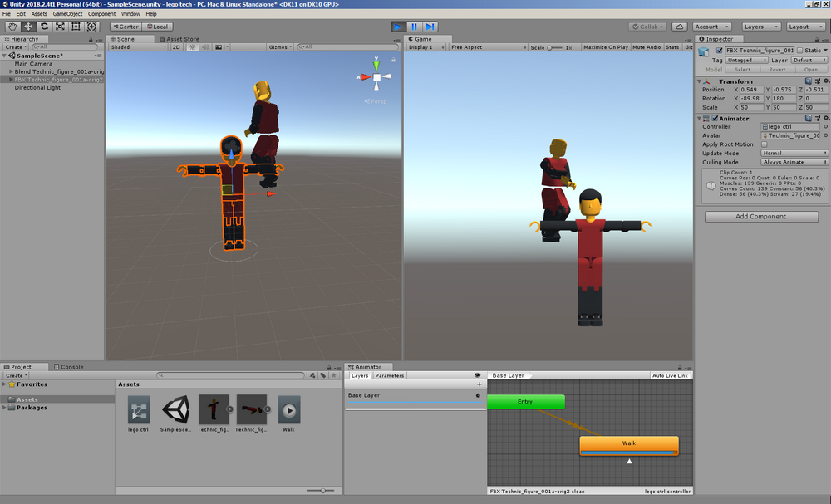Toggle Mute Audio in Game view
Viewport: 831px width, 504px height.
647,47
